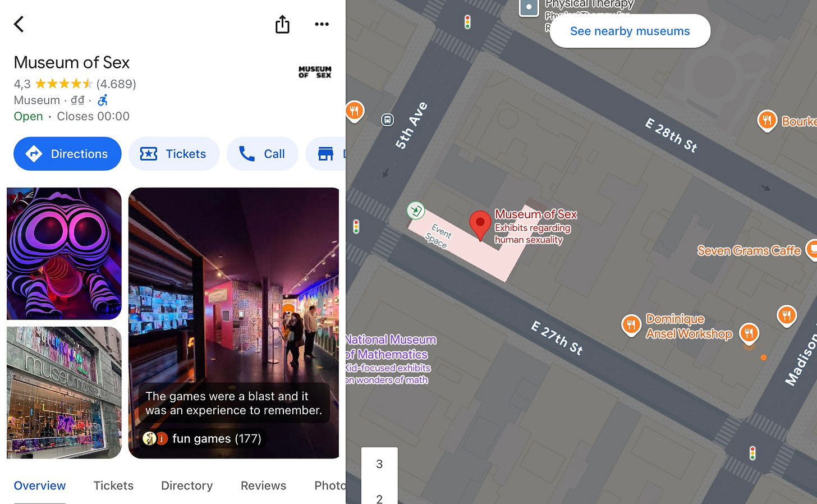The width and height of the screenshot is (817, 504).
Task: Click See nearby museums button
Action: [630, 31]
